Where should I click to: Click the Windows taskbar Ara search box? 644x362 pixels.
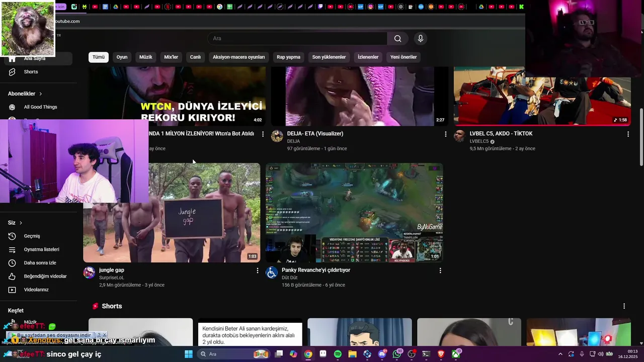tap(233, 354)
